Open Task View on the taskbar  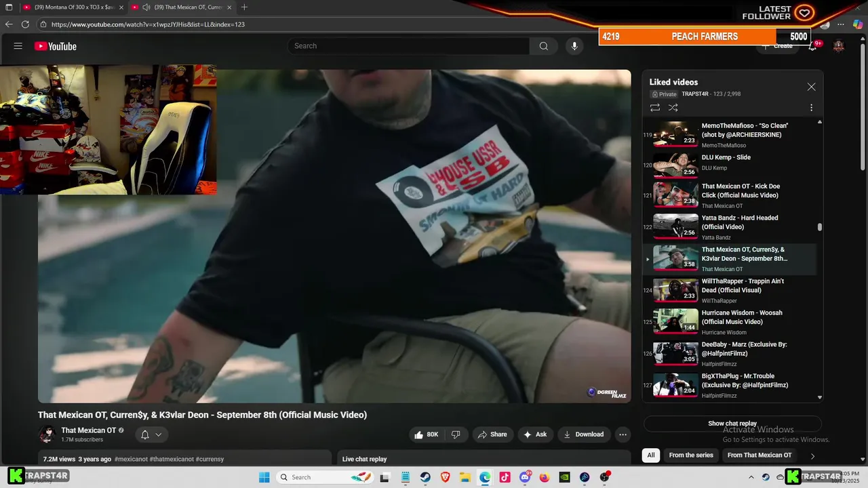point(385,477)
